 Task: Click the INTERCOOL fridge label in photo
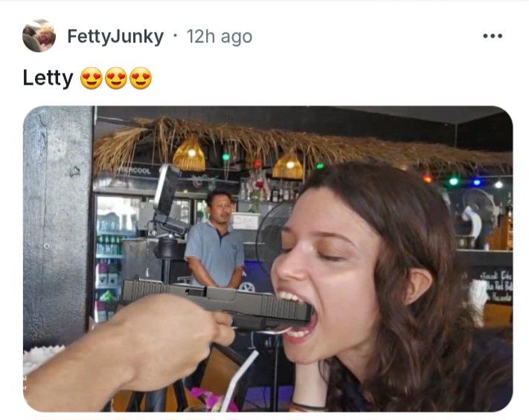pos(134,170)
